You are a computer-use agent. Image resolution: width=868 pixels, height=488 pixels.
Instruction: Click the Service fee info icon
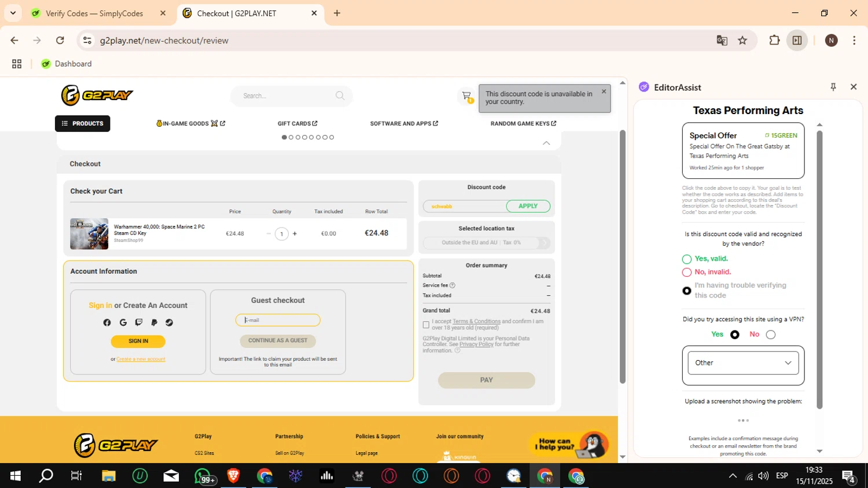[x=453, y=285]
